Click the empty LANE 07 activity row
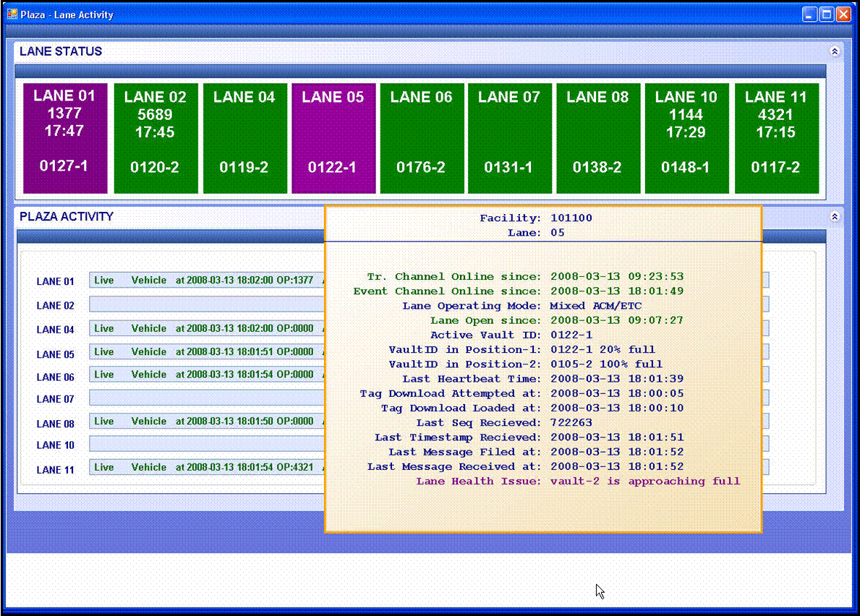Viewport: 860px width, 616px height. [x=207, y=398]
